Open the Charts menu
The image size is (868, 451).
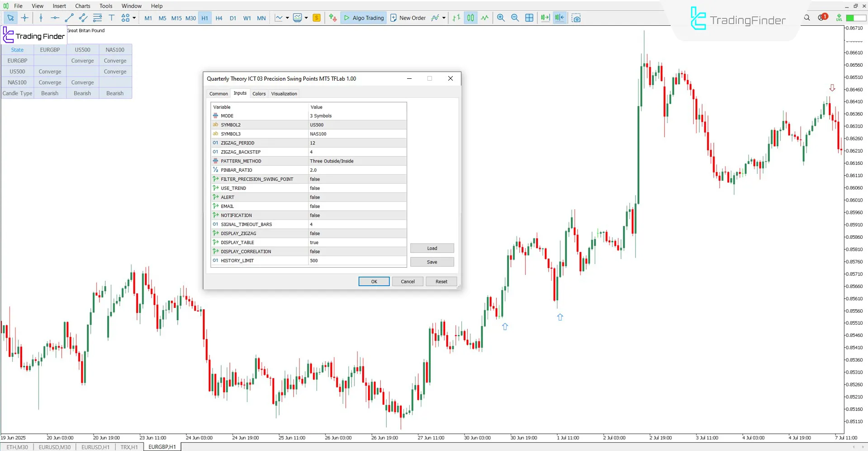[x=82, y=6]
